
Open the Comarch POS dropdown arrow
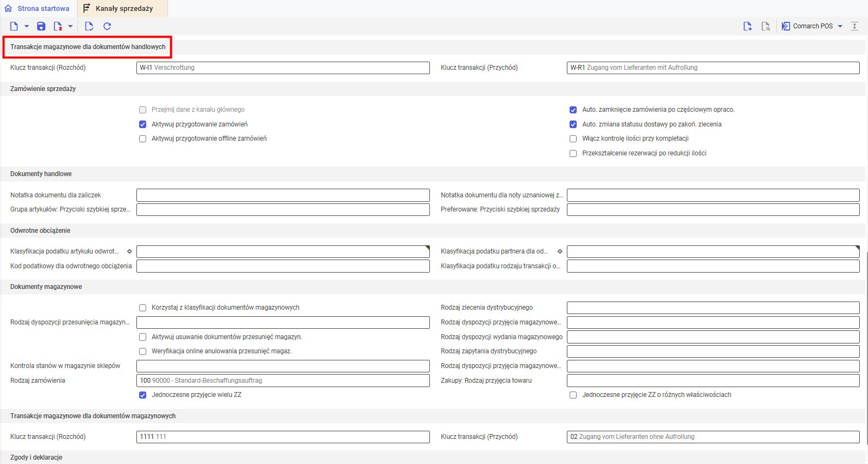(840, 26)
